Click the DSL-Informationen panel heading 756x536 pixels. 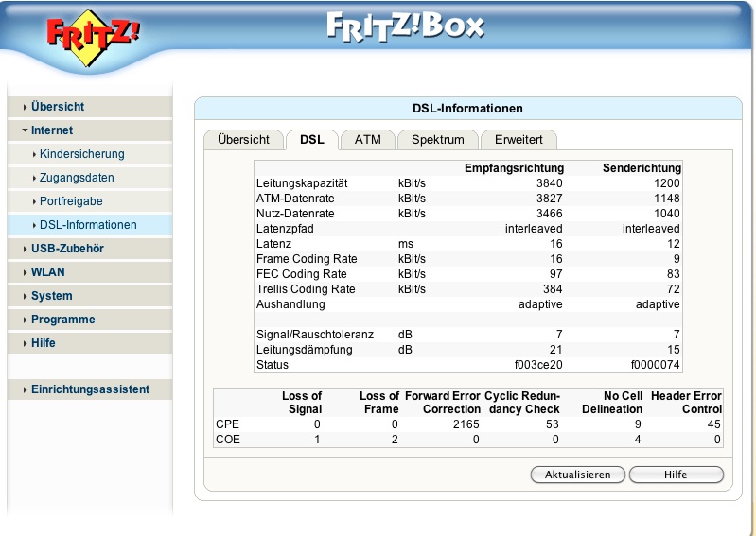[467, 109]
